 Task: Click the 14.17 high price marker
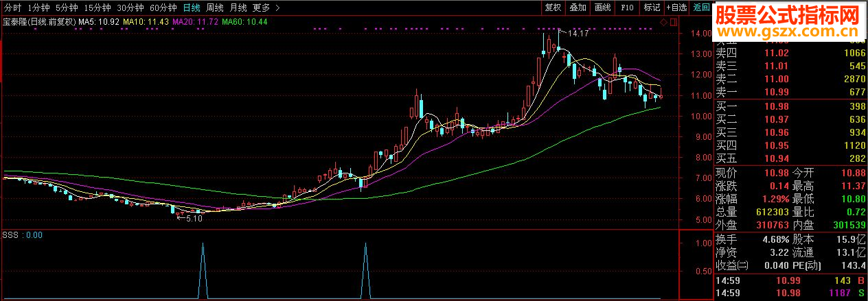(x=578, y=34)
